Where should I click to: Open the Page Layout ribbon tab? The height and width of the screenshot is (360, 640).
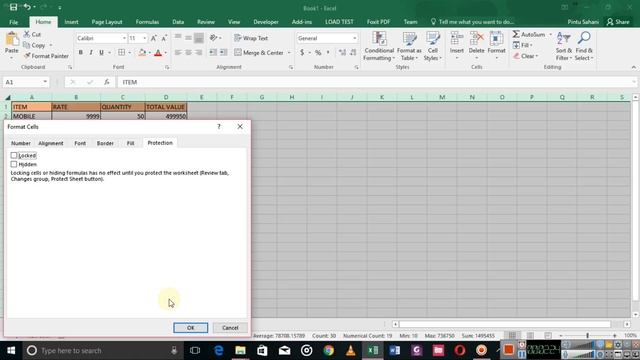tap(107, 22)
